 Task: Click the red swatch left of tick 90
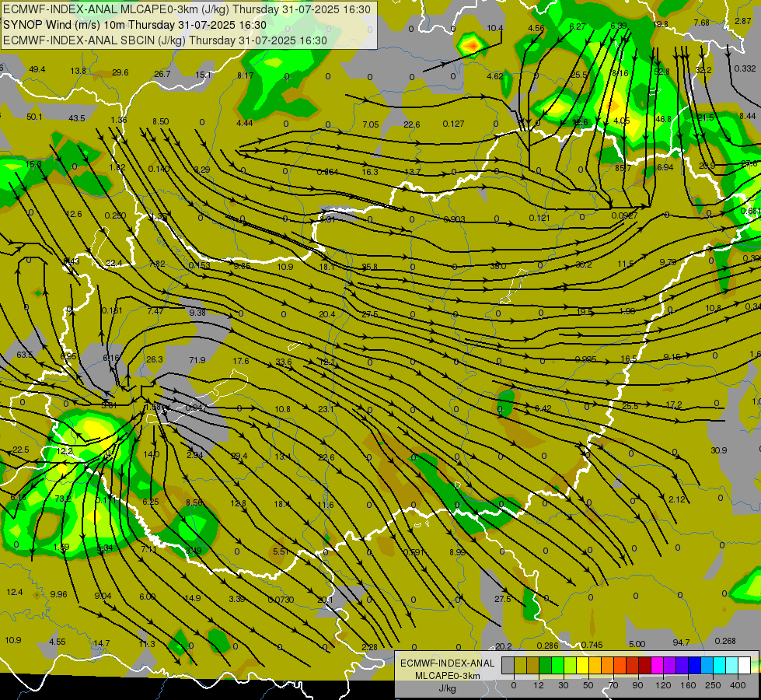pos(633,665)
